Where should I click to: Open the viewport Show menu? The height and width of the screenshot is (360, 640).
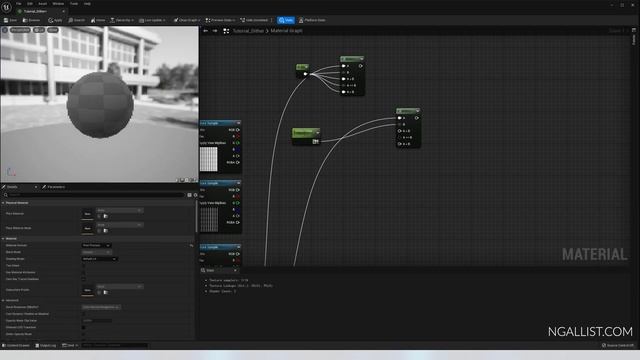click(53, 30)
